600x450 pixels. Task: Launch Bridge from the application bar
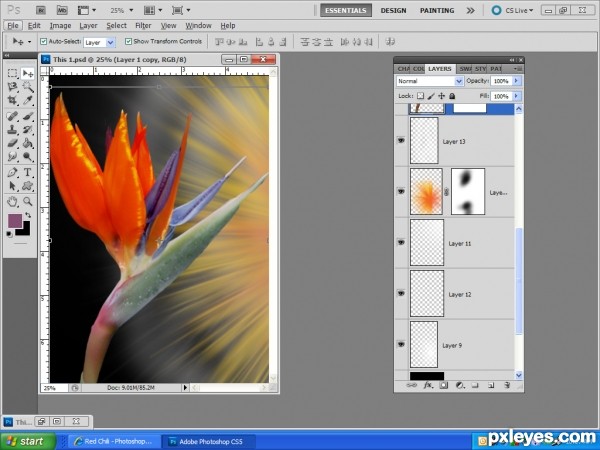[x=42, y=10]
